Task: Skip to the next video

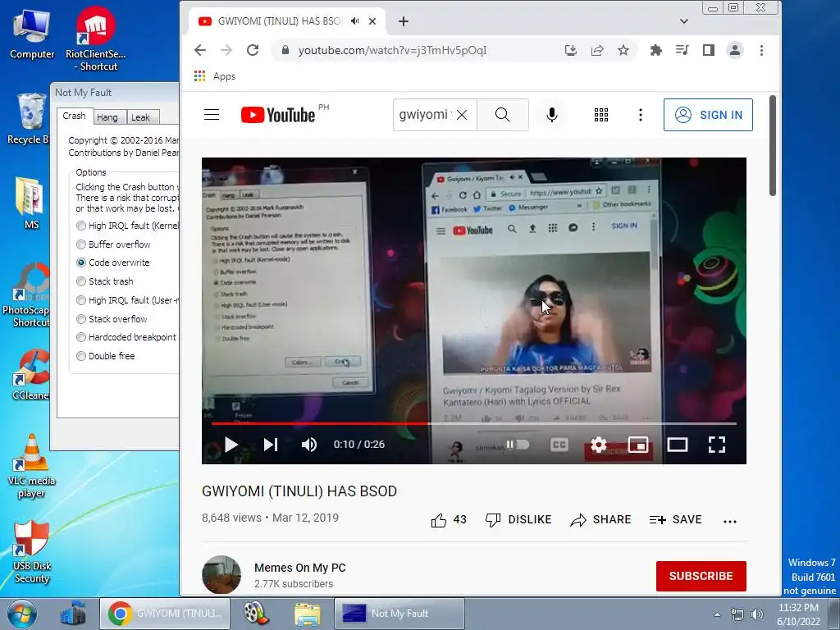Action: point(271,445)
